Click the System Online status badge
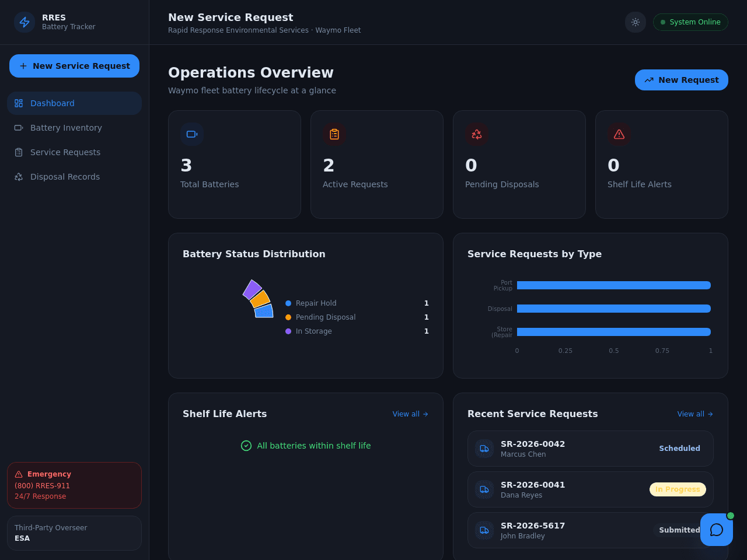 (x=690, y=22)
